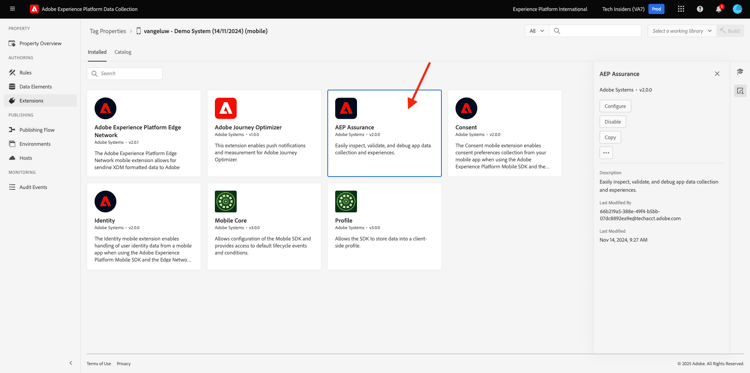
Task: Switch to the Installed tab
Action: click(97, 52)
